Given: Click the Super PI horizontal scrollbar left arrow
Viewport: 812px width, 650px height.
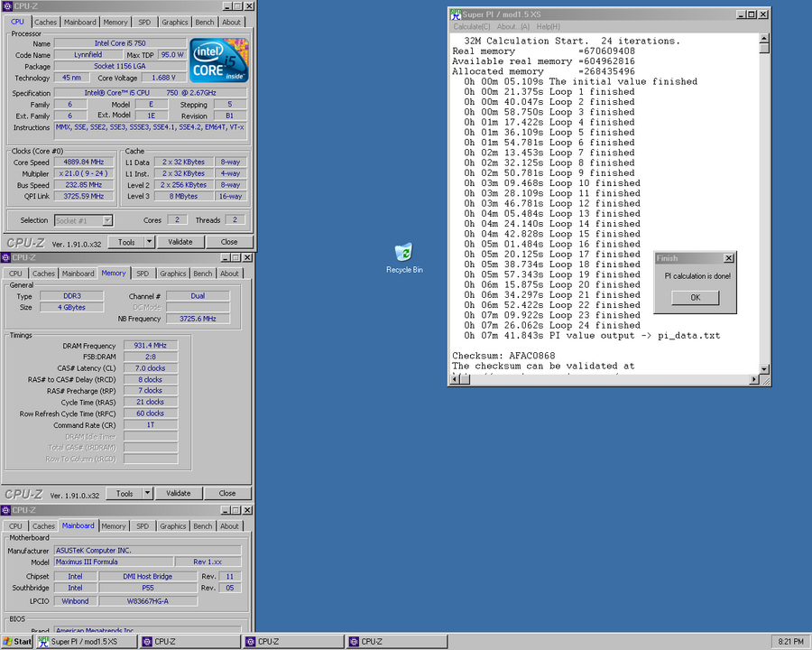Looking at the screenshot, I should coord(454,379).
